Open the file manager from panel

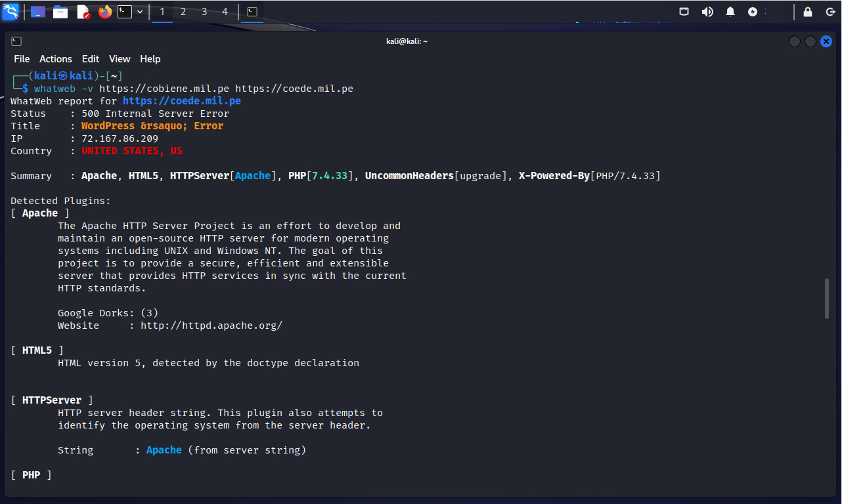tap(60, 12)
